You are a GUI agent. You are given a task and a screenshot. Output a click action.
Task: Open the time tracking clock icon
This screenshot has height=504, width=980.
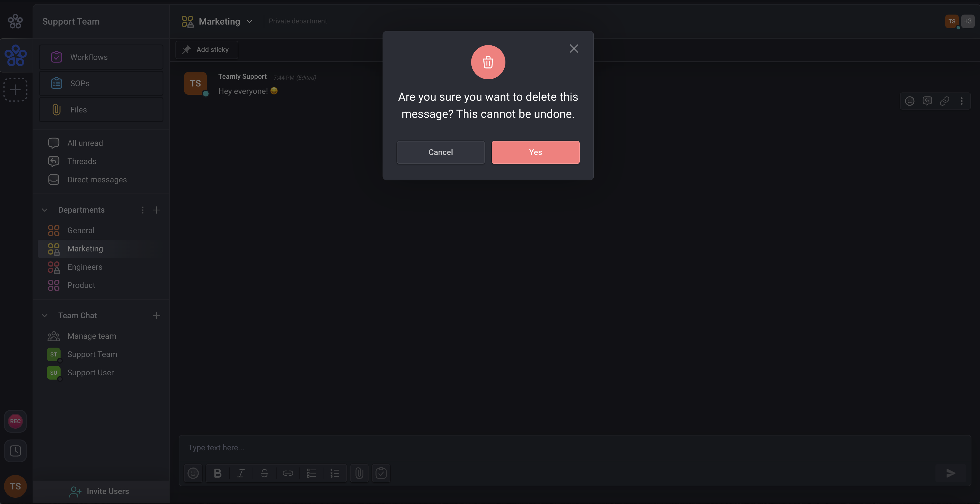[x=15, y=451]
